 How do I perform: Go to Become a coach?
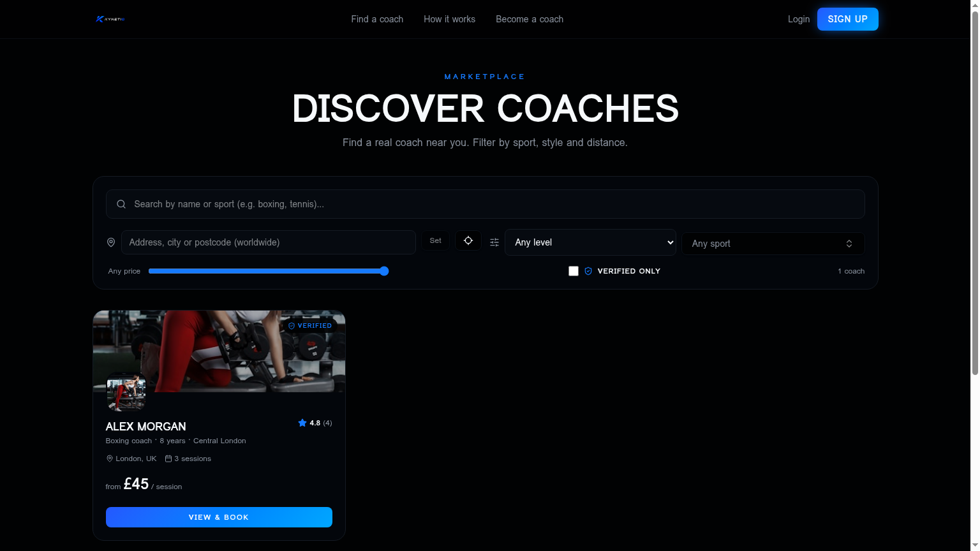pyautogui.click(x=530, y=19)
